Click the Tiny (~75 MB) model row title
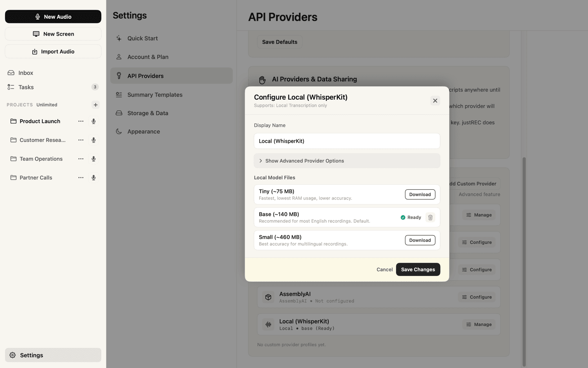 [276, 191]
